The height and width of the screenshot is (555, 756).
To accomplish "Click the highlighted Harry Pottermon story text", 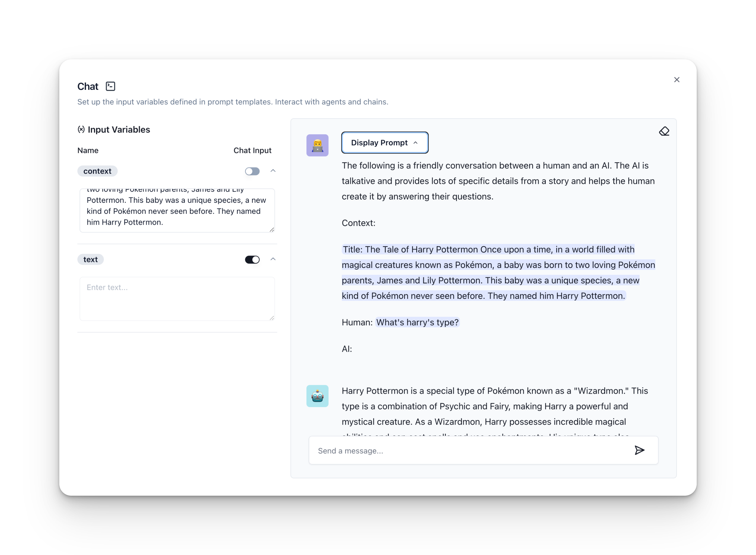I will point(498,272).
